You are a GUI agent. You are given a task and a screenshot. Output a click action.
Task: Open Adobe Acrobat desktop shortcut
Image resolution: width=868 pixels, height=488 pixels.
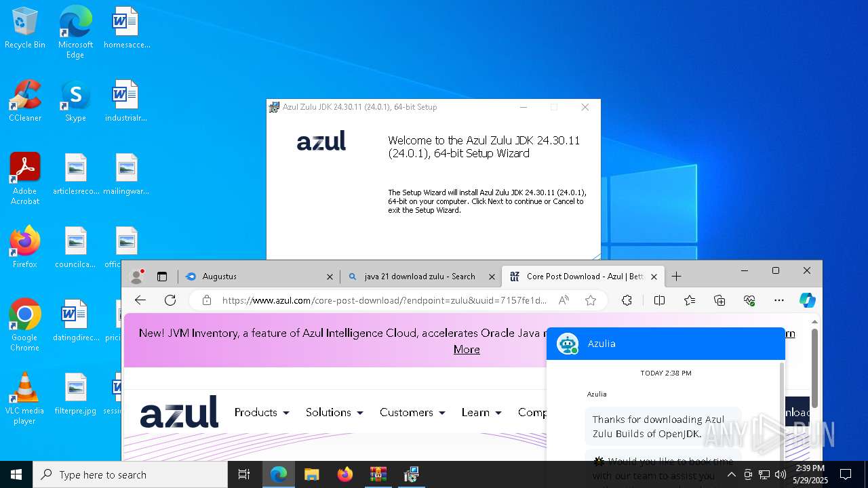click(25, 179)
